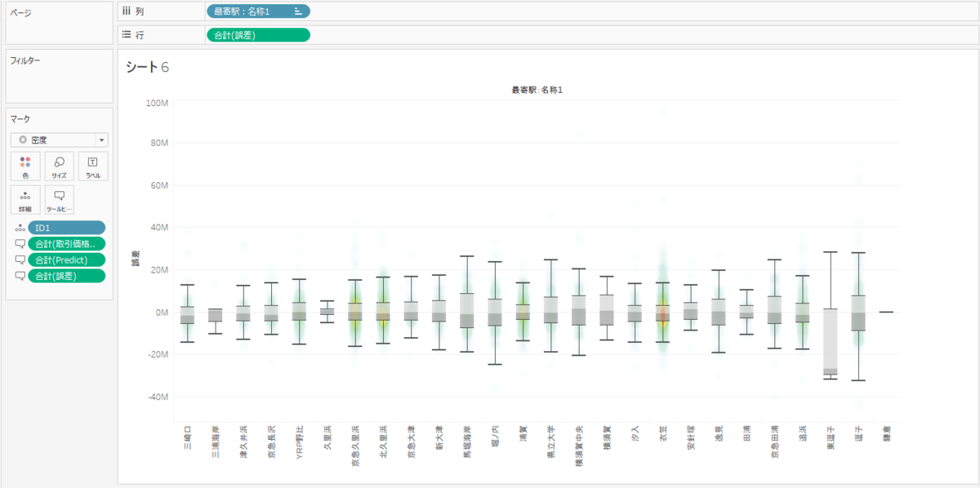
Task: Click the 馬堀海岸 station axis label
Action: tap(466, 441)
